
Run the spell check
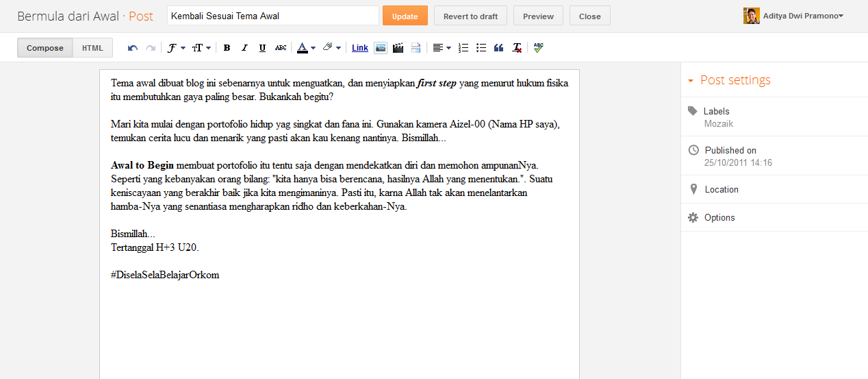tap(539, 48)
